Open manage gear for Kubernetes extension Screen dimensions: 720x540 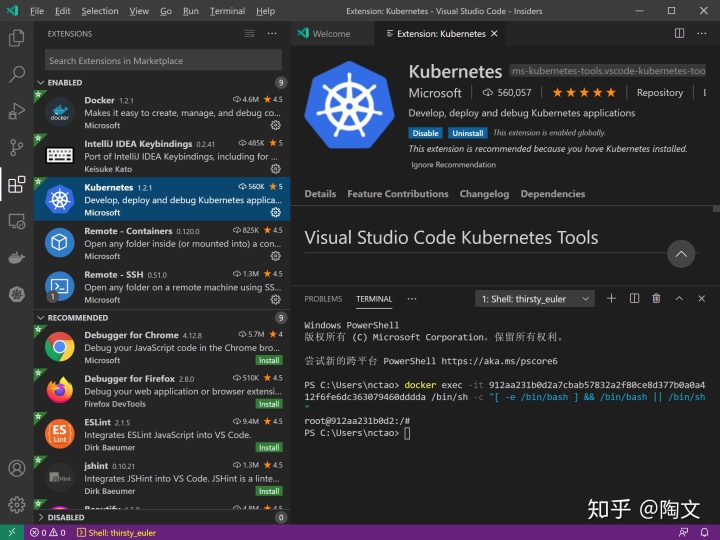[276, 212]
